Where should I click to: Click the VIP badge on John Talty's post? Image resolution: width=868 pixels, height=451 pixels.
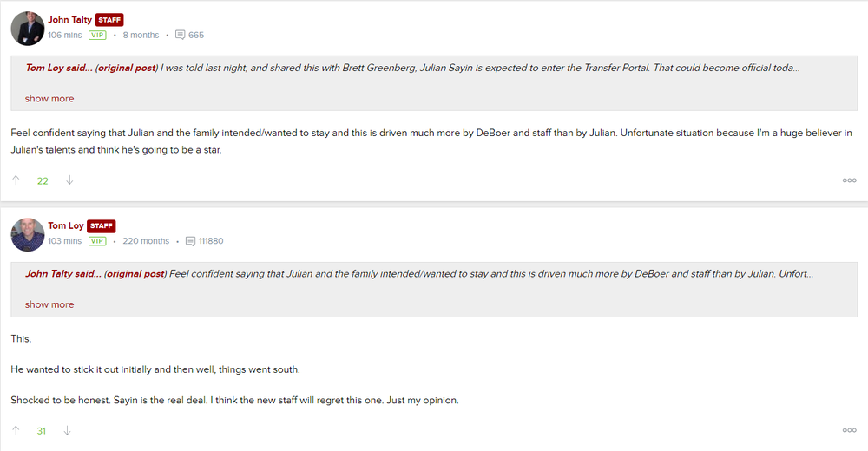[97, 35]
